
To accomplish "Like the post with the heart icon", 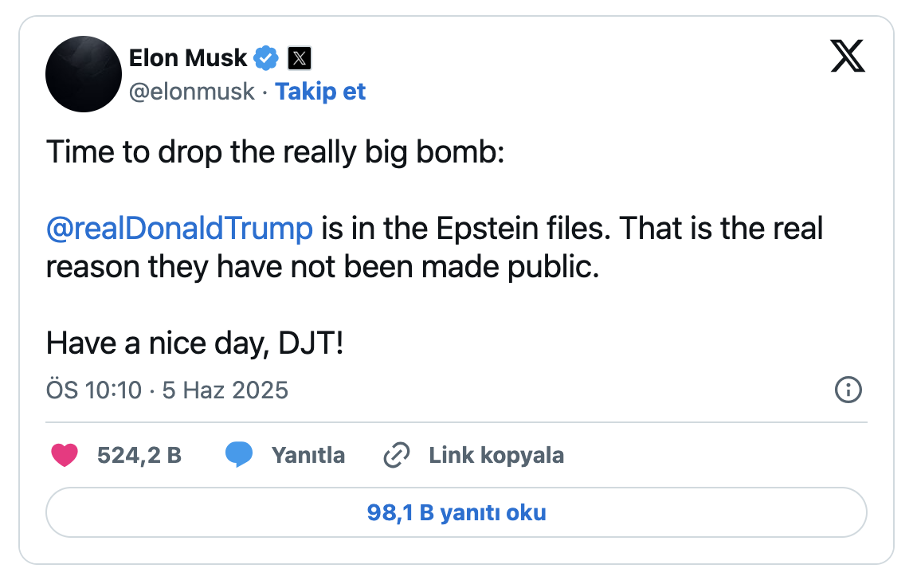I will [x=65, y=456].
